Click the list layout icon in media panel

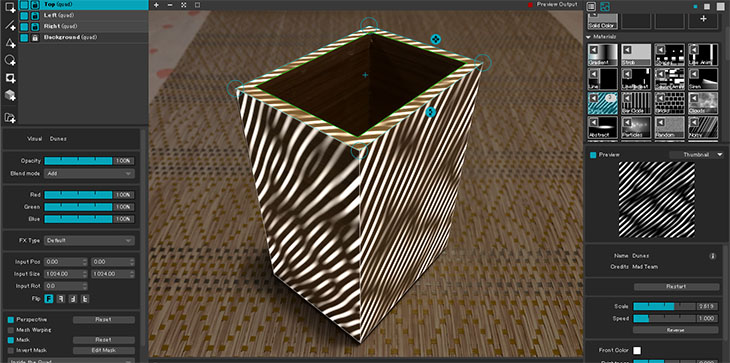[x=591, y=7]
